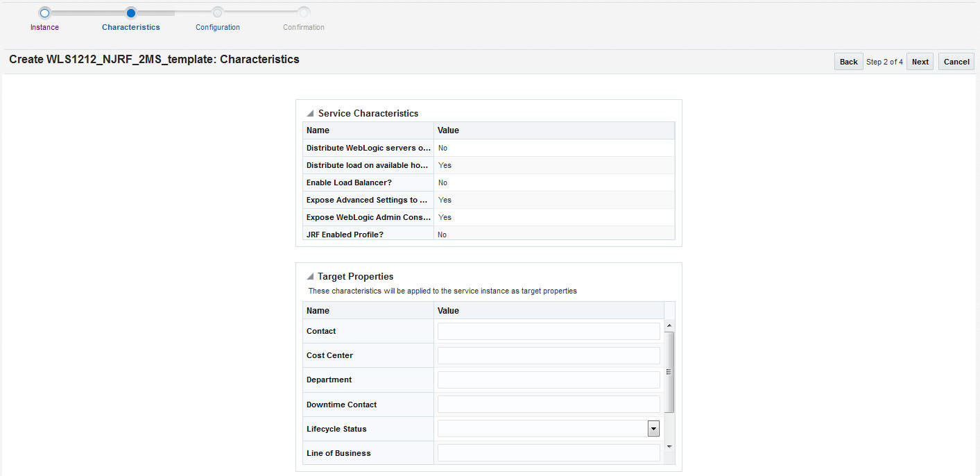Click the Target Properties scrollbar up arrow
The width and height of the screenshot is (980, 476).
click(x=669, y=325)
